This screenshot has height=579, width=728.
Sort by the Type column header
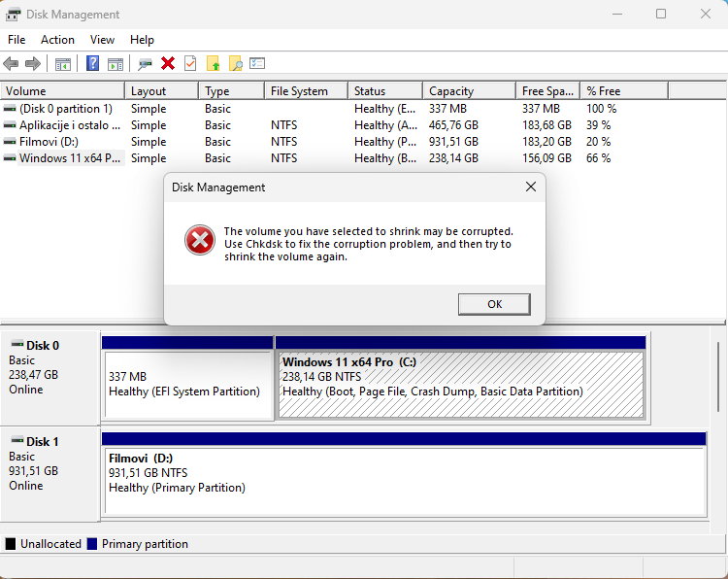point(232,91)
